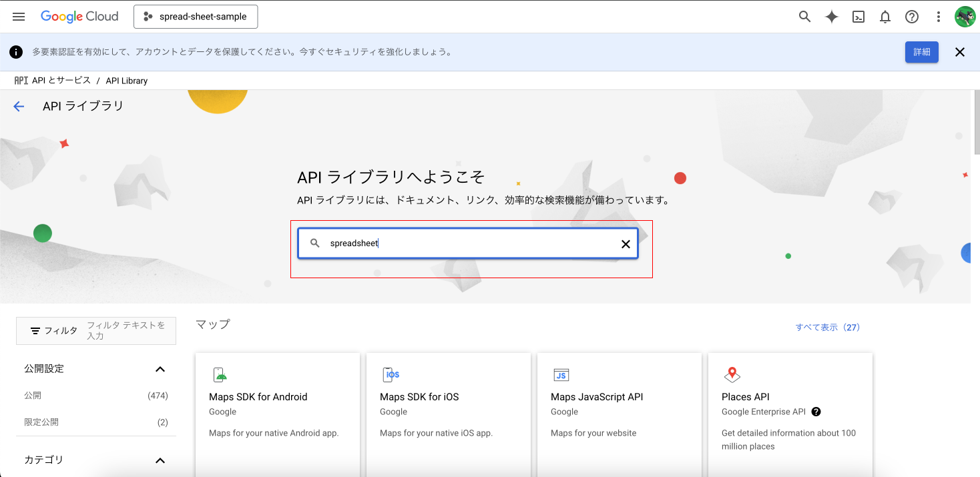Click the 詳細 button in the banner
Viewport: 980px width, 477px height.
[921, 52]
